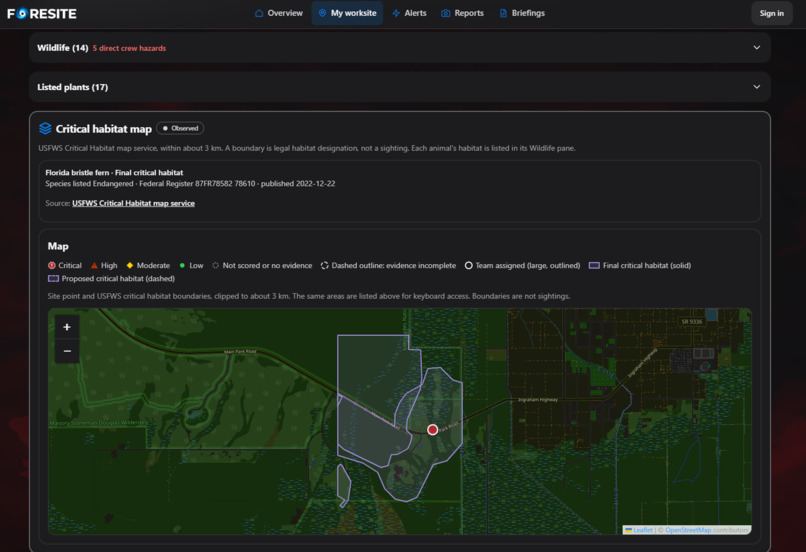Screen dimensions: 806x552
Task: Click the High legend triangle icon
Action: [94, 265]
